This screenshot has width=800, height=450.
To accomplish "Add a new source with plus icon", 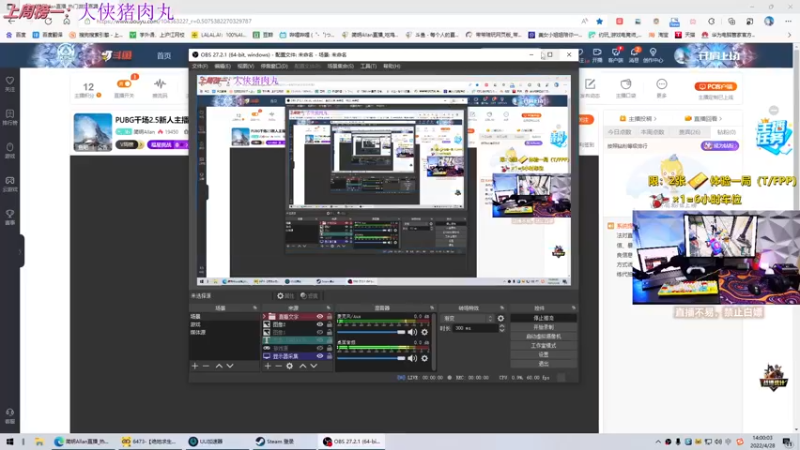I will point(267,366).
